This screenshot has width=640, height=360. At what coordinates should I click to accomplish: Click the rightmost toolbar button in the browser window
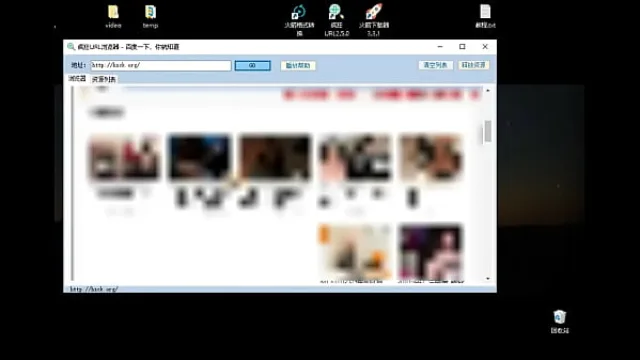pyautogui.click(x=473, y=65)
